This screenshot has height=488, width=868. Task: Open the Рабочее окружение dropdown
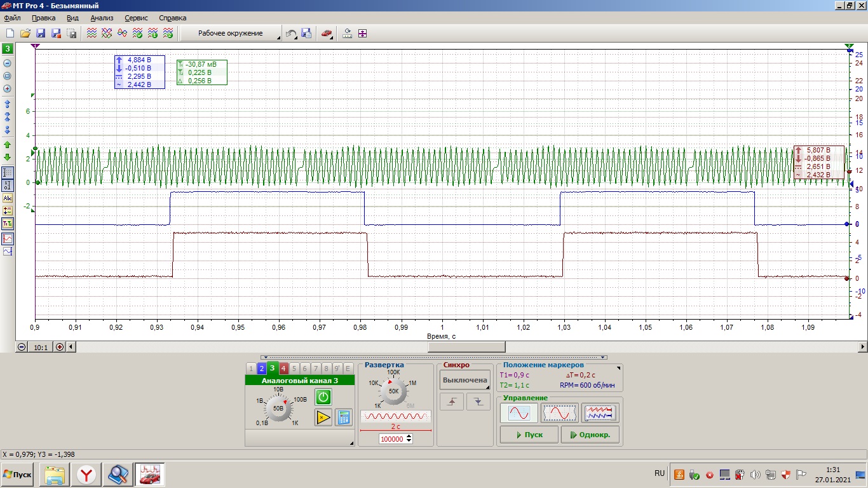(231, 33)
